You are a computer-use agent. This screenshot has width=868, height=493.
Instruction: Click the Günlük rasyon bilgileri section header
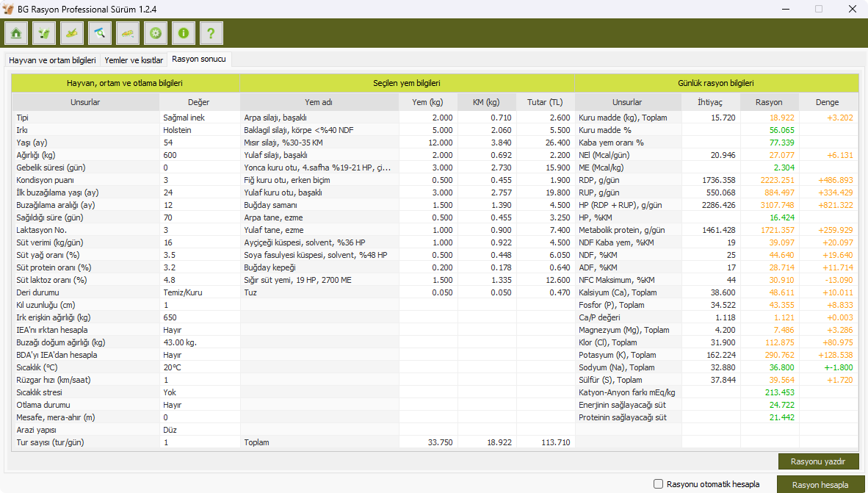click(716, 83)
